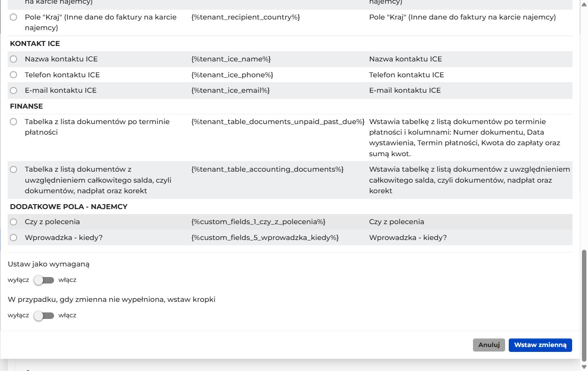Click the scrollbar down arrow
588x371 pixels.
click(584, 367)
